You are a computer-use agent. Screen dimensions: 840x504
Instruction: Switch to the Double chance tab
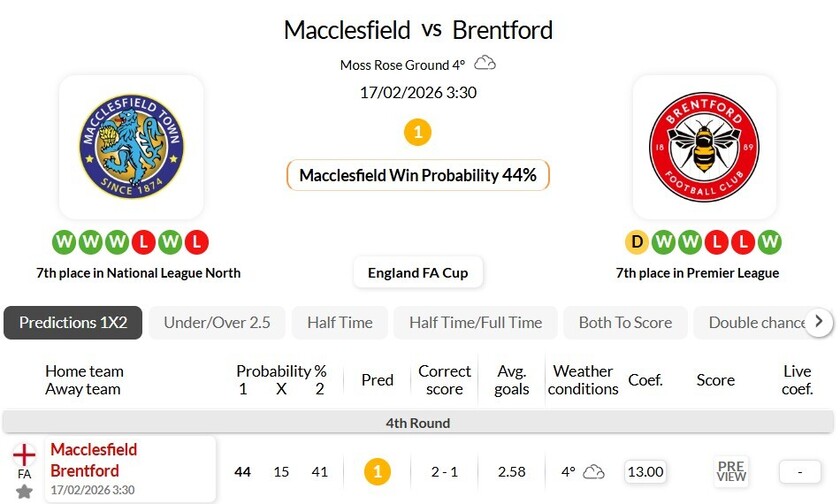pos(757,323)
